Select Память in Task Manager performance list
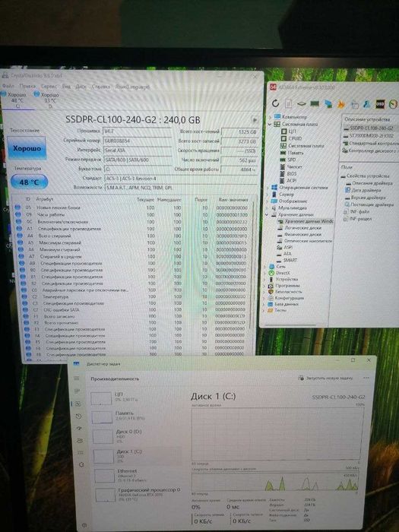Image resolution: width=399 pixels, height=532 pixels. pyautogui.click(x=135, y=416)
